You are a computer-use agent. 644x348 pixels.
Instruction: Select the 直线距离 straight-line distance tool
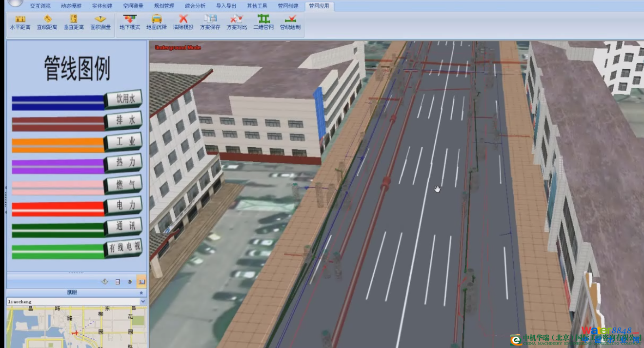pos(47,23)
